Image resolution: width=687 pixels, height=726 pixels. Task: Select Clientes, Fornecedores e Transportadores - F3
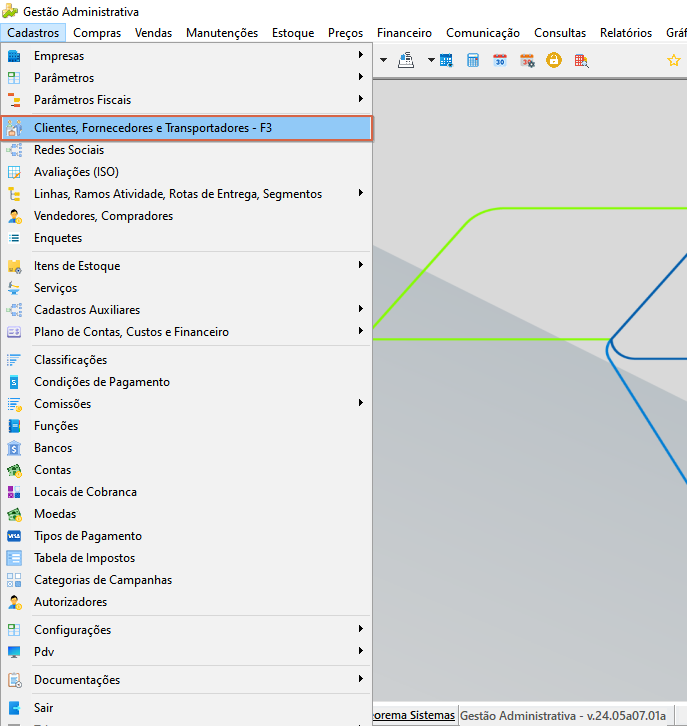coord(187,128)
